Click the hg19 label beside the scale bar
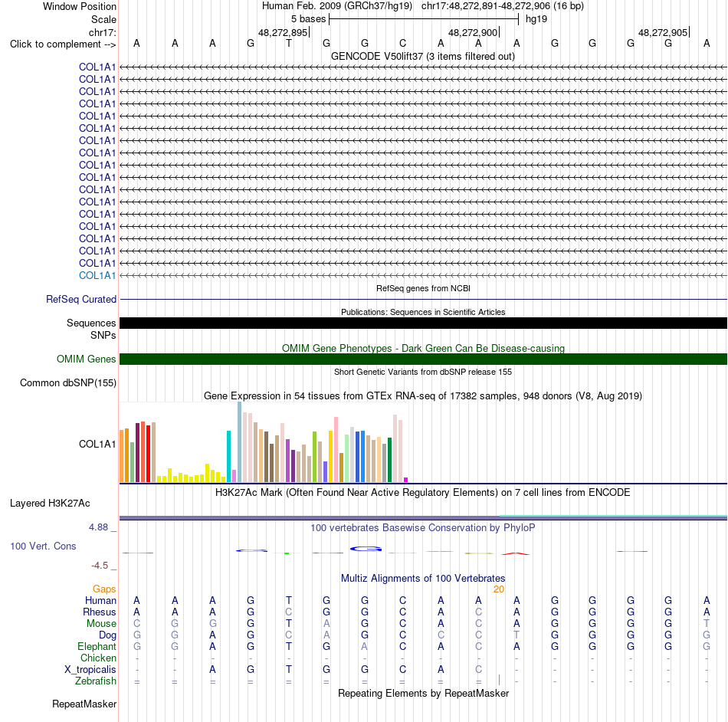728x722 pixels. [x=536, y=19]
